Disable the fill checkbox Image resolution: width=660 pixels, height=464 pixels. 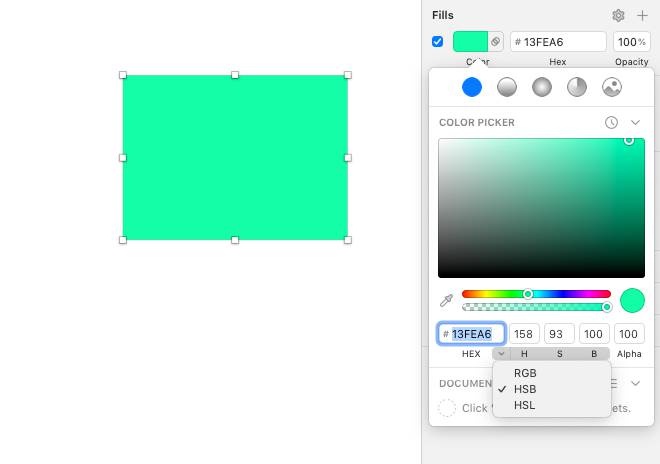pyautogui.click(x=437, y=42)
